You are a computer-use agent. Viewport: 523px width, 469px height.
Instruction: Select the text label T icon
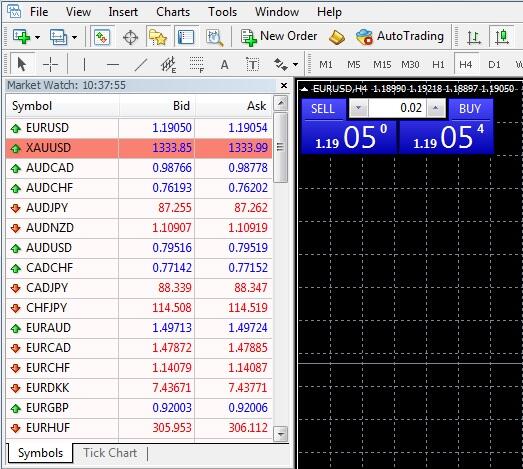[x=252, y=64]
